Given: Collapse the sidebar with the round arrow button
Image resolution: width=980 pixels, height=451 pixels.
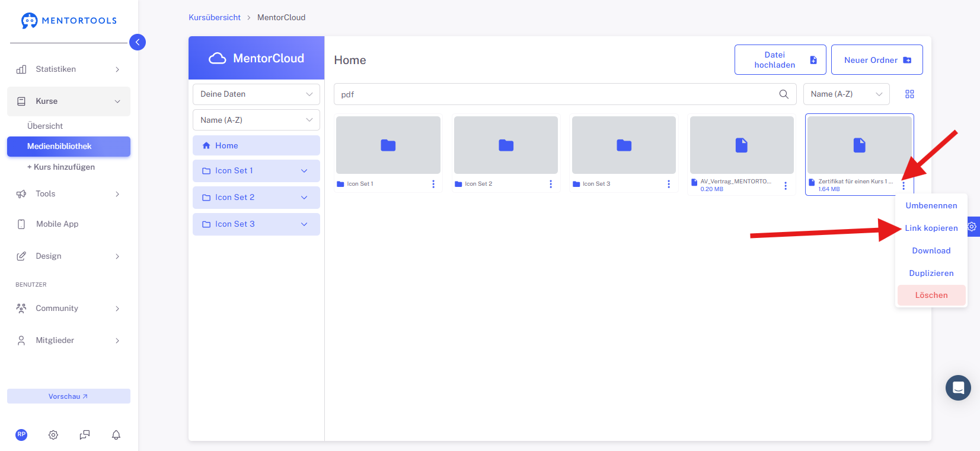Looking at the screenshot, I should click(138, 42).
